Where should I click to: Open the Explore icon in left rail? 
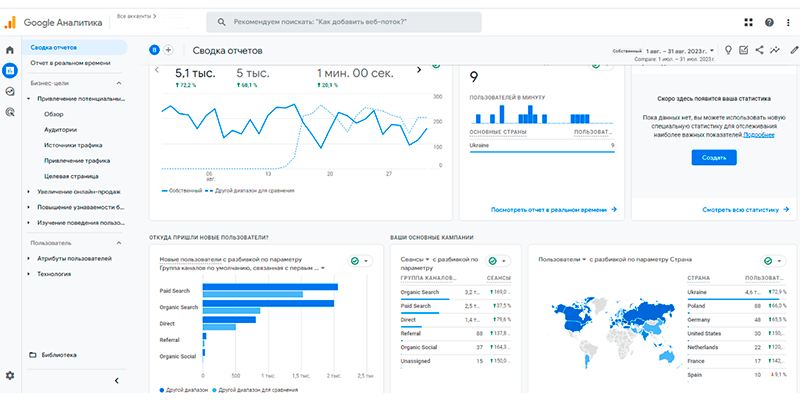10,91
